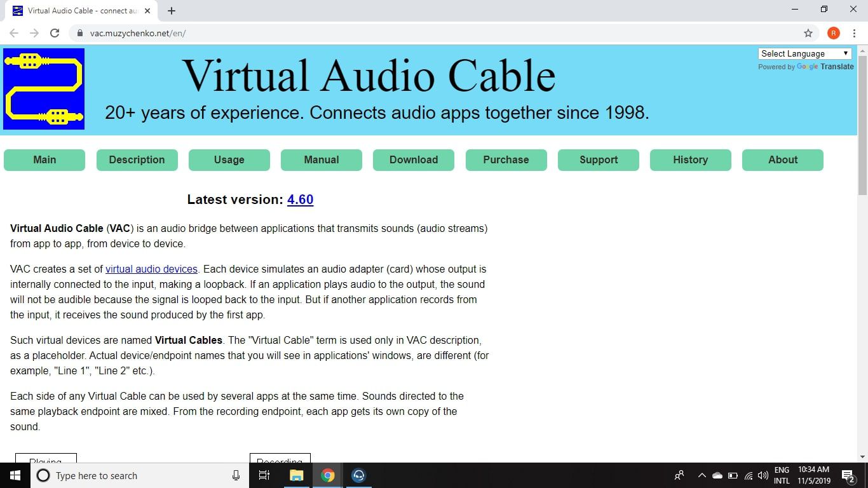Open the Purchase page
This screenshot has height=488, width=868.
(506, 160)
